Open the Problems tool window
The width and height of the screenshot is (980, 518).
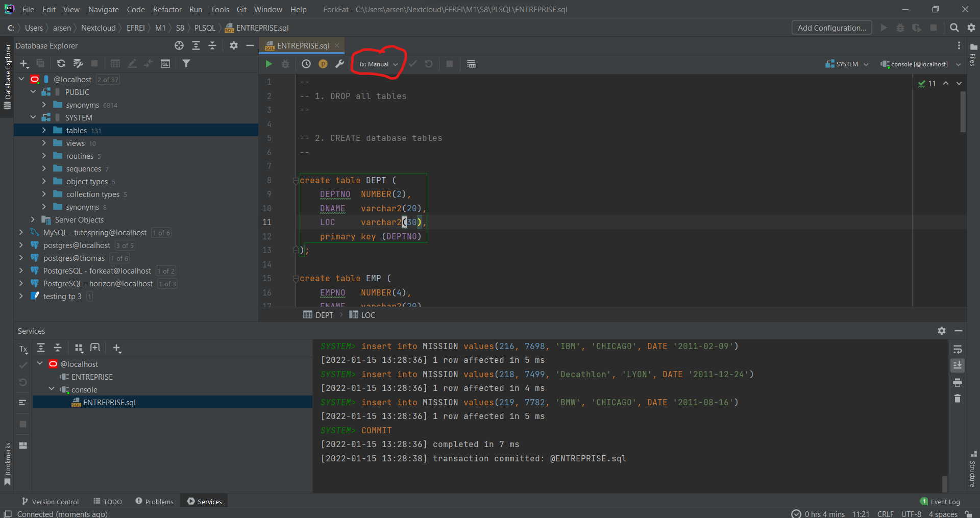click(155, 502)
